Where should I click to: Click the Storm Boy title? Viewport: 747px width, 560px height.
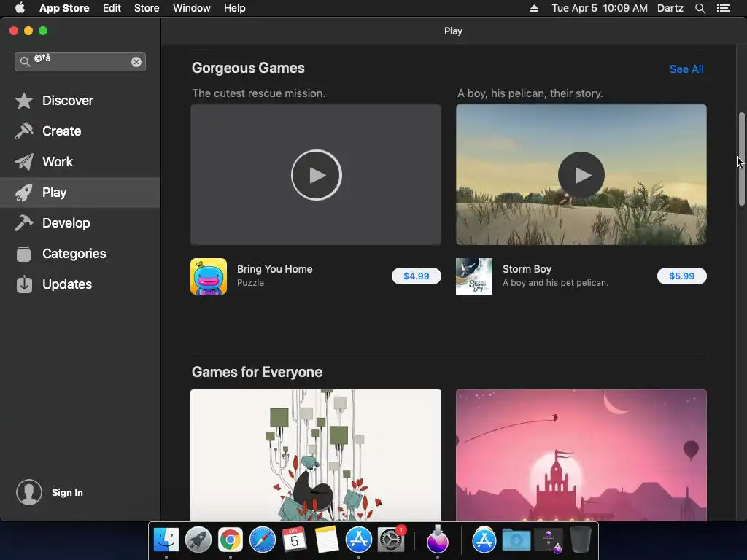point(527,269)
